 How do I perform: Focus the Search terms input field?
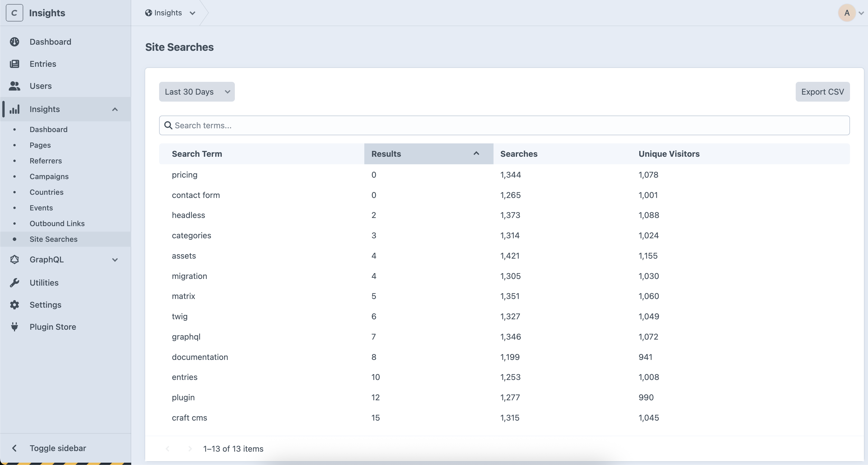point(504,125)
